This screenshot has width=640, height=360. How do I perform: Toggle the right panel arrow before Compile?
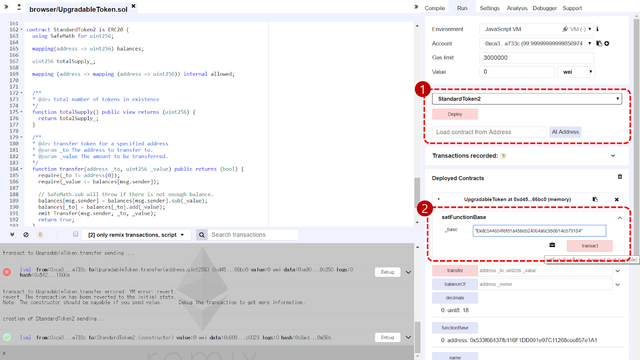coord(416,7)
